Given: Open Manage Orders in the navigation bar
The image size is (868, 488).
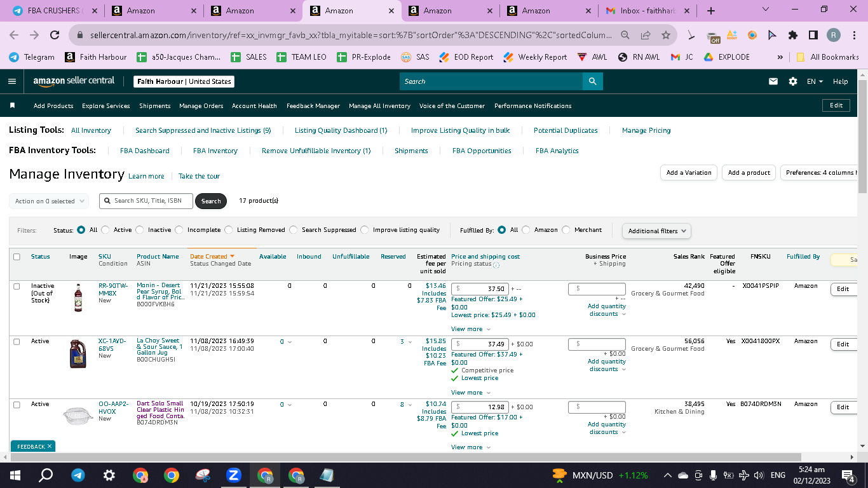Looking at the screenshot, I should 201,106.
